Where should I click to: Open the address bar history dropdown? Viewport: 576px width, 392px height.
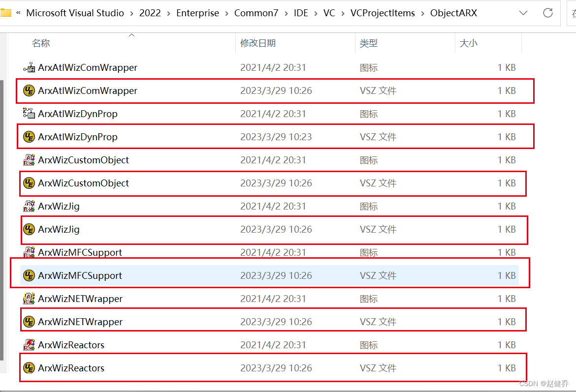click(523, 13)
